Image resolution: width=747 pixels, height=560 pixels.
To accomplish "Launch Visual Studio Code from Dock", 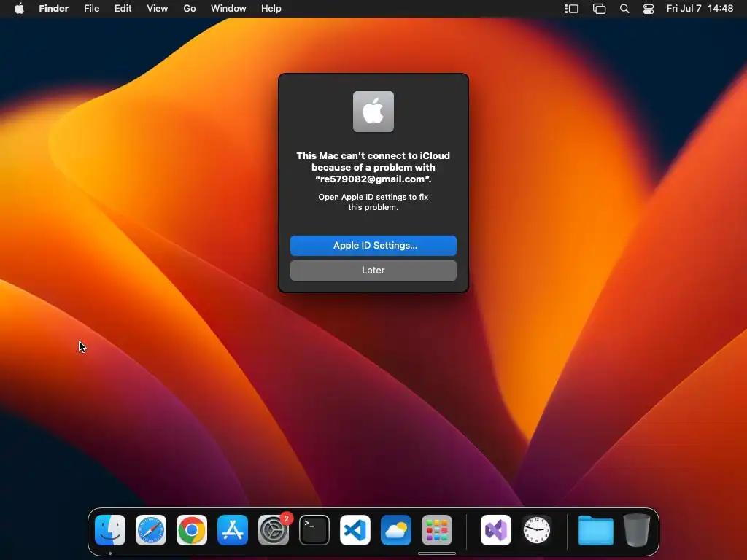I will tap(355, 530).
